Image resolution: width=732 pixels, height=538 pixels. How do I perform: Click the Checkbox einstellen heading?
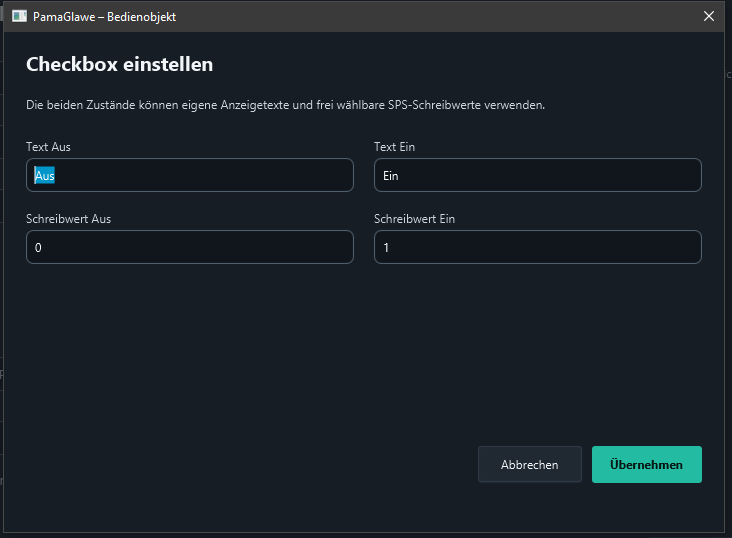[120, 64]
